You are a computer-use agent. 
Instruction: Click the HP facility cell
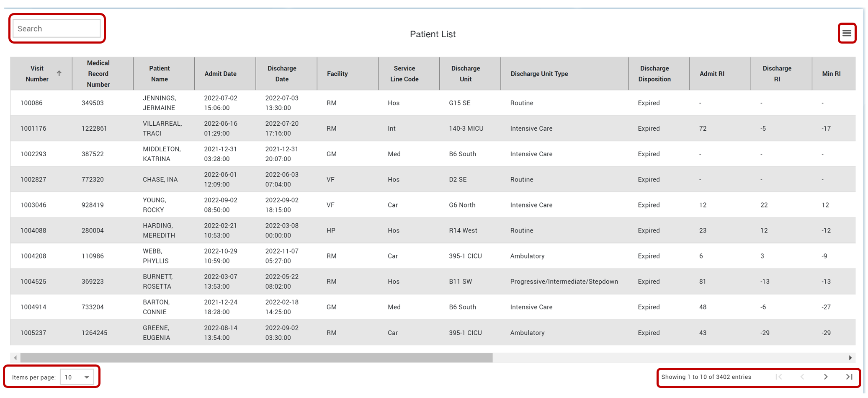331,231
